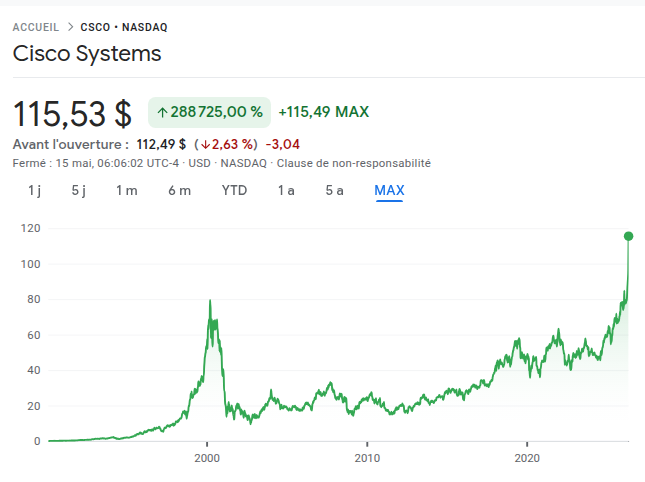Click the green up arrow in percentage badge

162,112
